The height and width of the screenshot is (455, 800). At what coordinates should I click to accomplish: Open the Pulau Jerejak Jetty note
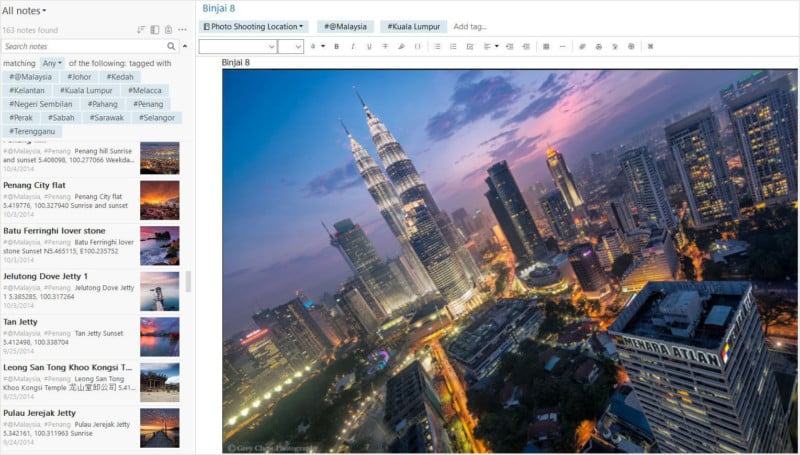point(91,427)
